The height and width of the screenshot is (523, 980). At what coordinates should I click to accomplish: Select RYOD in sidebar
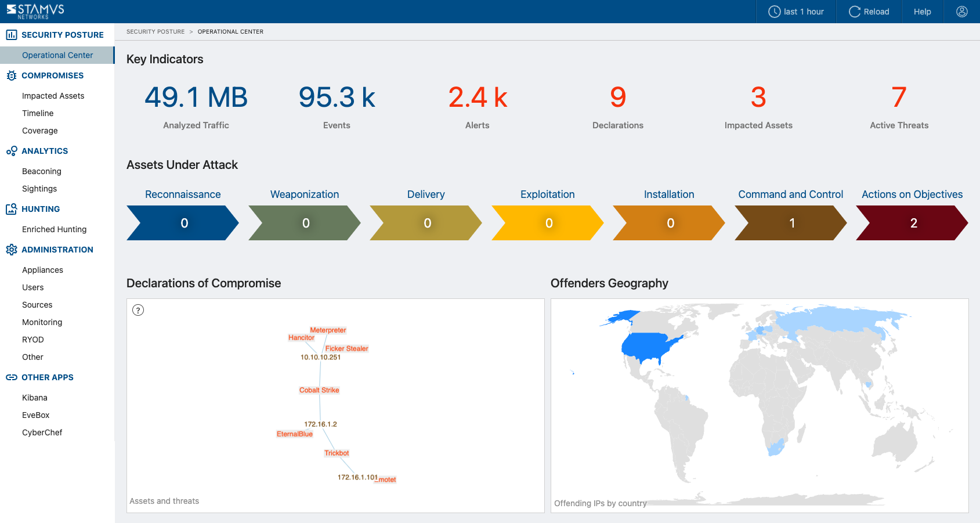33,340
